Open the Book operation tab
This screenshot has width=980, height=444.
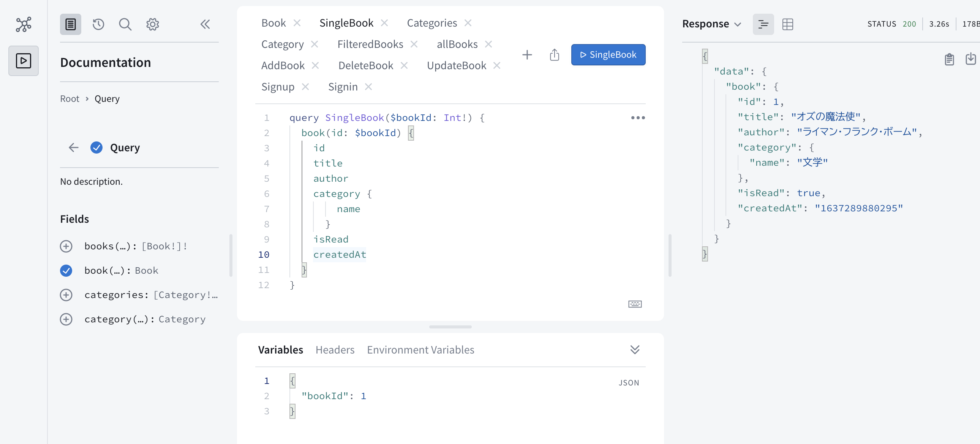pos(273,23)
